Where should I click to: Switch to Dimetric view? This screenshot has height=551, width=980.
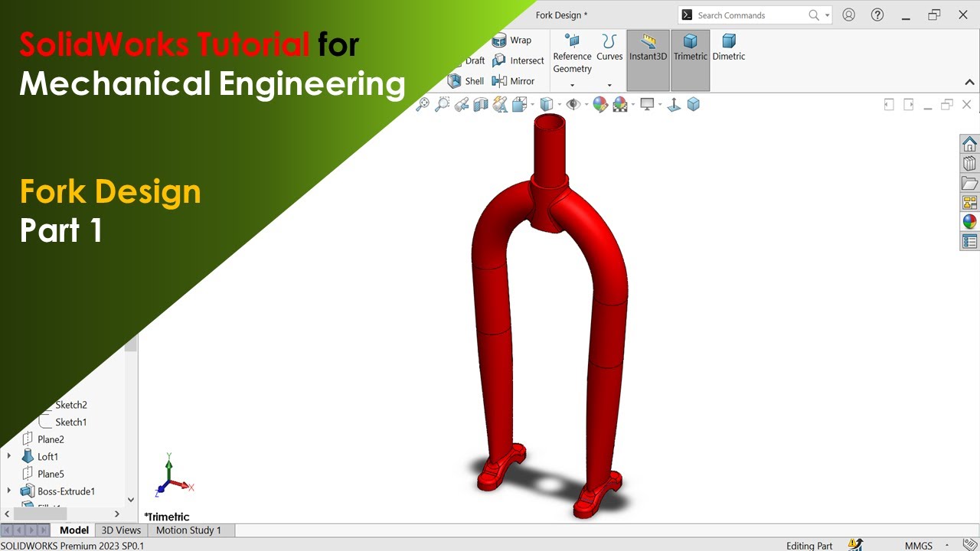729,47
